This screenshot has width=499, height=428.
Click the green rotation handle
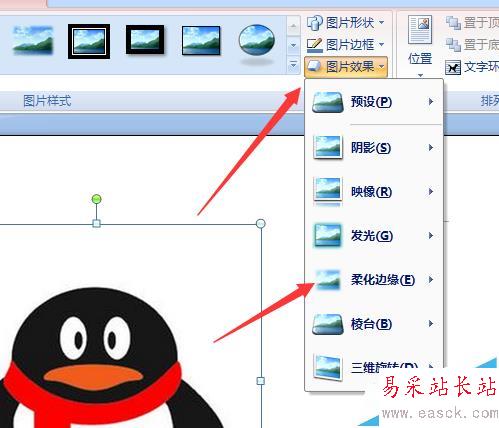pos(96,199)
